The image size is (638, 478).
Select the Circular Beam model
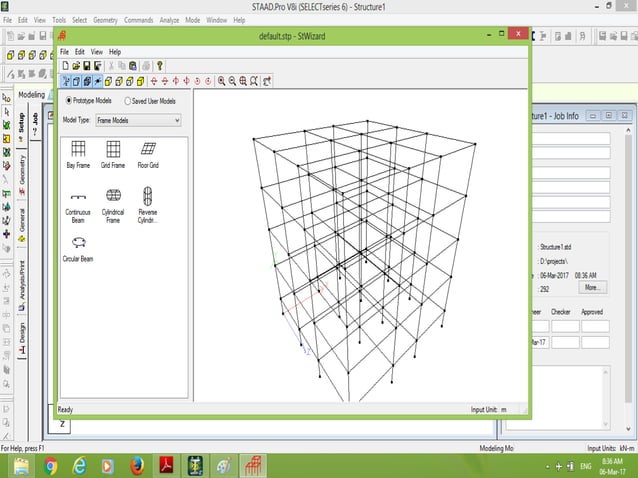pyautogui.click(x=78, y=243)
